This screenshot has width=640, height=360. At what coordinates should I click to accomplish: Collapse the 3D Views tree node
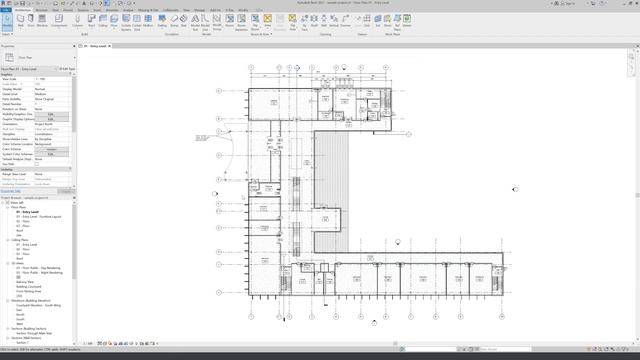point(7,263)
